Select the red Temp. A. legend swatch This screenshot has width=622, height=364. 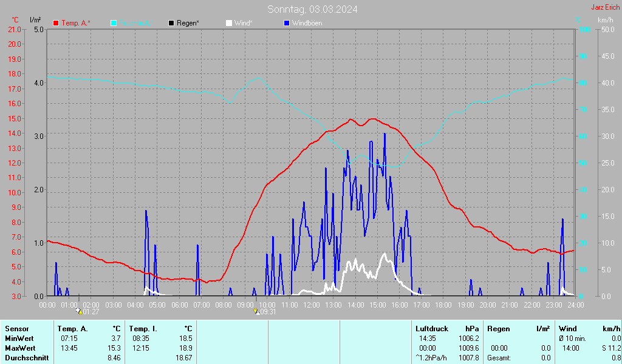(56, 24)
